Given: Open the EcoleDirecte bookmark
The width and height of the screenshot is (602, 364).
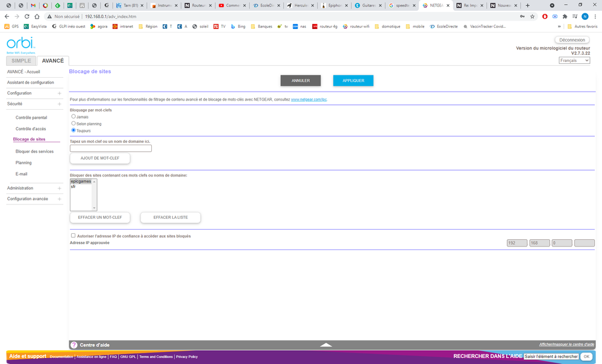Looking at the screenshot, I should tap(444, 27).
